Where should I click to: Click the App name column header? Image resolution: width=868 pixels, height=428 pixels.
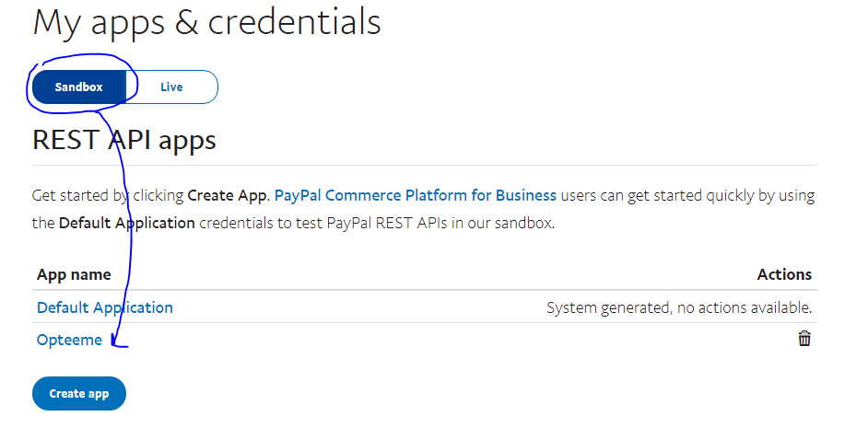[74, 274]
